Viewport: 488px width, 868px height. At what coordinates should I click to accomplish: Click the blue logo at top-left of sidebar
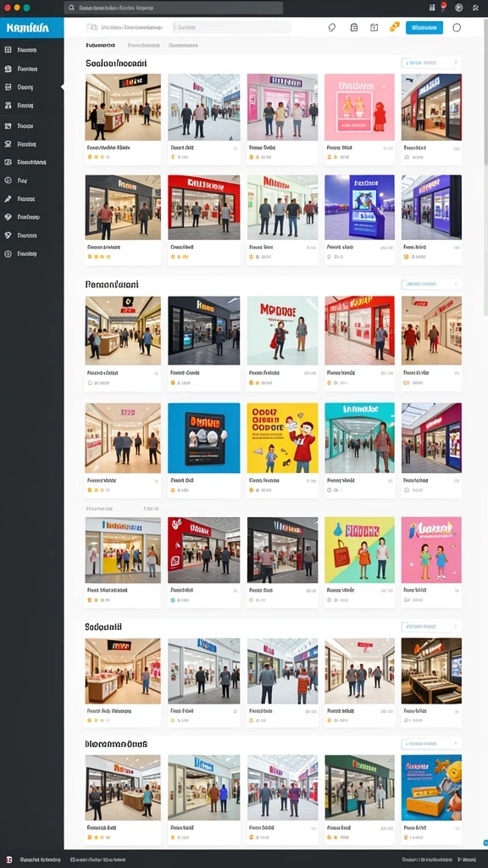(x=31, y=27)
